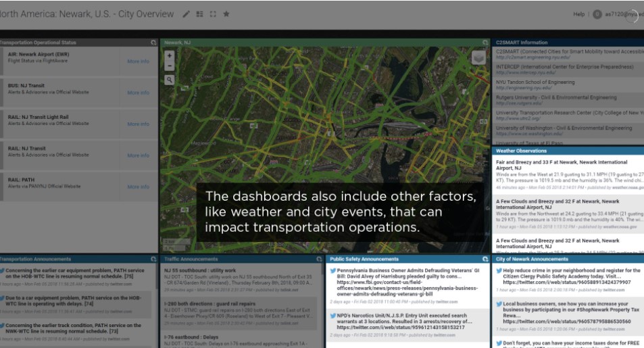Open the user account avatar menu

[597, 14]
